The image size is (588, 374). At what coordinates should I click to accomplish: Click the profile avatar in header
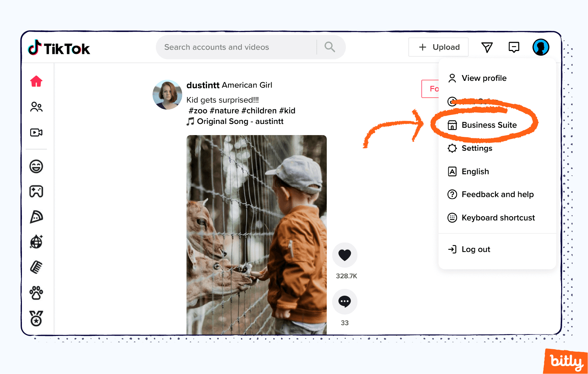click(x=541, y=47)
